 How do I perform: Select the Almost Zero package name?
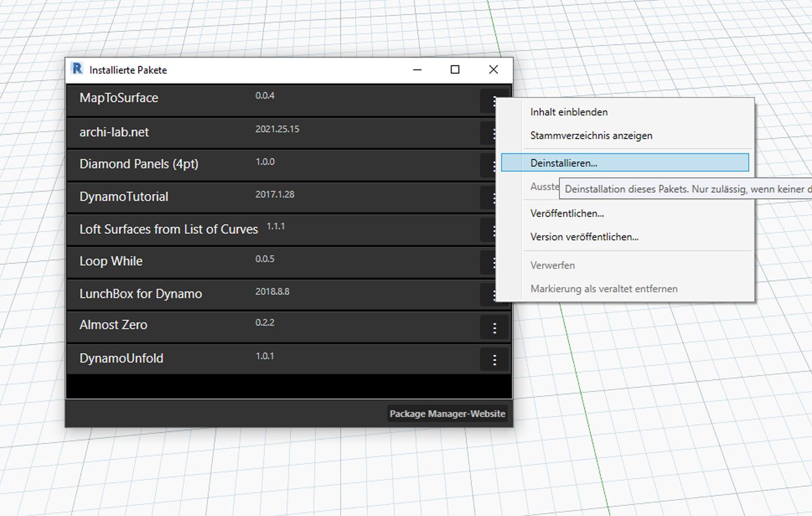[113, 325]
